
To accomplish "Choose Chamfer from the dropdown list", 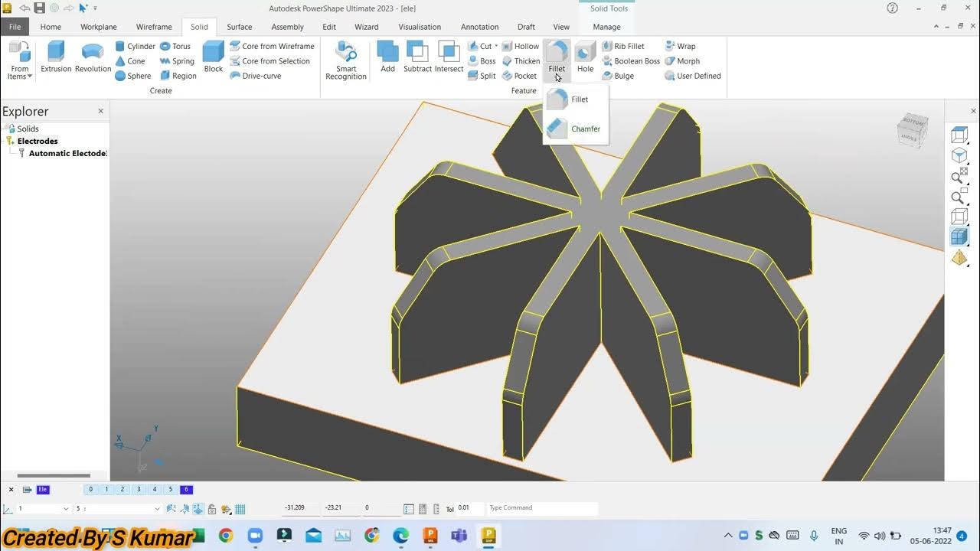I will click(576, 129).
